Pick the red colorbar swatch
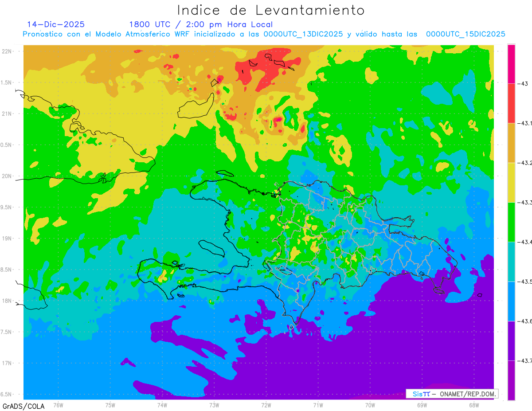 pyautogui.click(x=511, y=103)
